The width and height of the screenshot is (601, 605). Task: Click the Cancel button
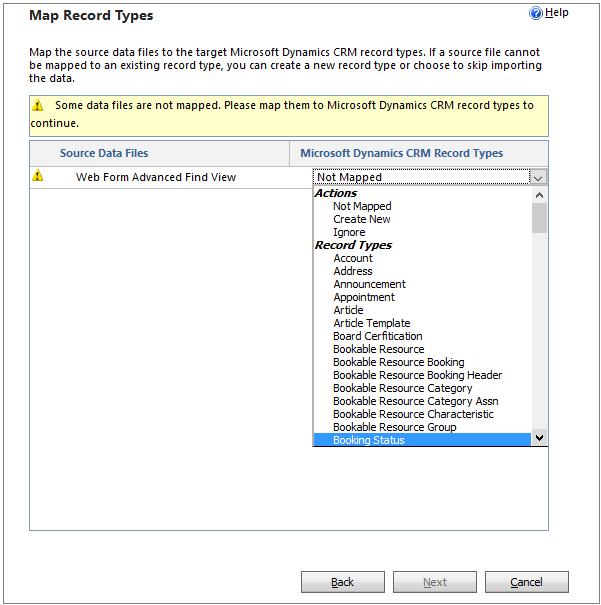tap(527, 582)
